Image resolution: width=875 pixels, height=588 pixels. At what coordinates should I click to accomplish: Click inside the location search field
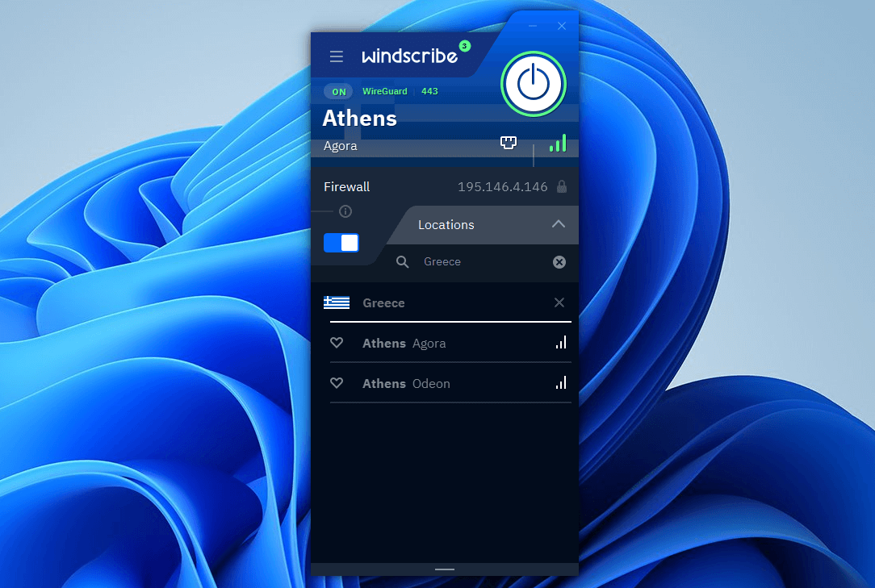460,261
